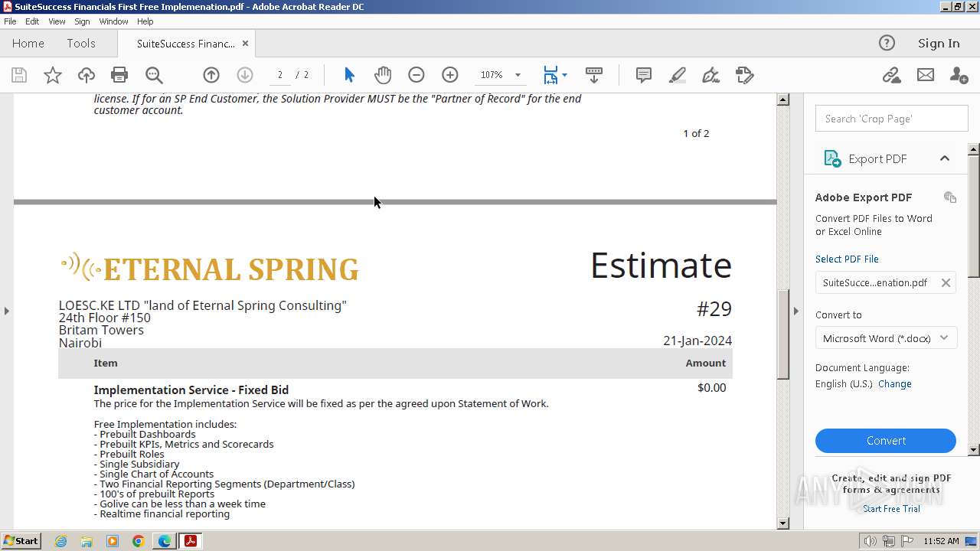This screenshot has height=551, width=980.
Task: Collapse the Export PDF section chevron
Action: coord(945,158)
